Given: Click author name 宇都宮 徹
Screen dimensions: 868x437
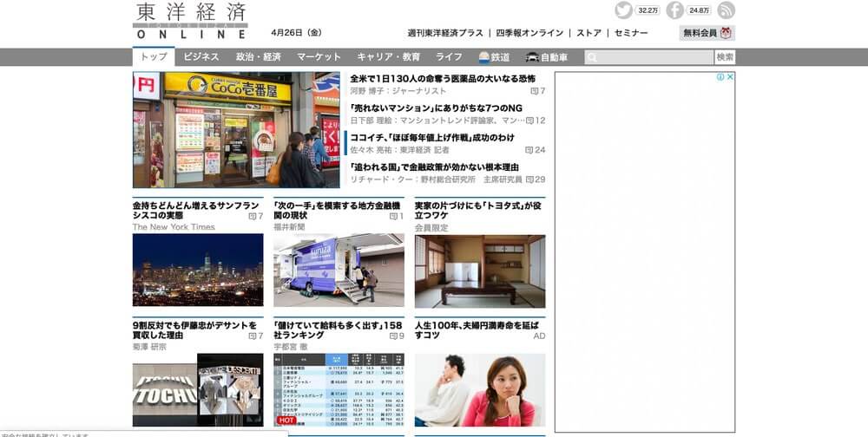Looking at the screenshot, I should point(291,347).
